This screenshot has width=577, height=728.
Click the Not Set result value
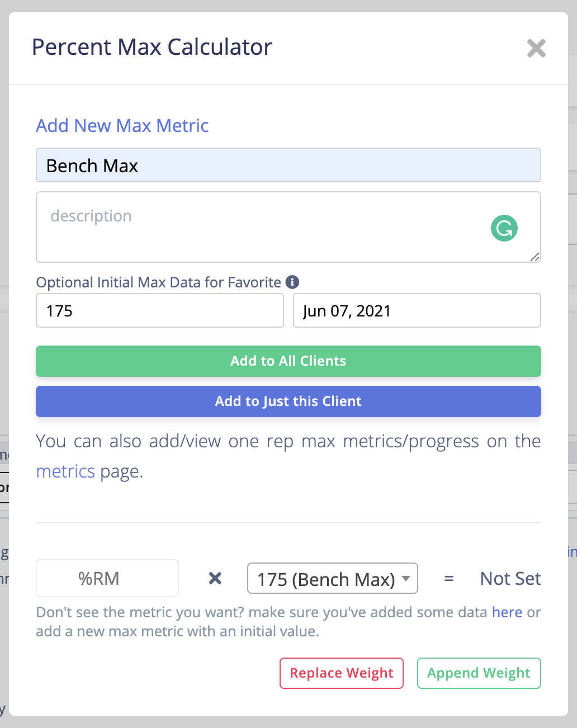(510, 578)
